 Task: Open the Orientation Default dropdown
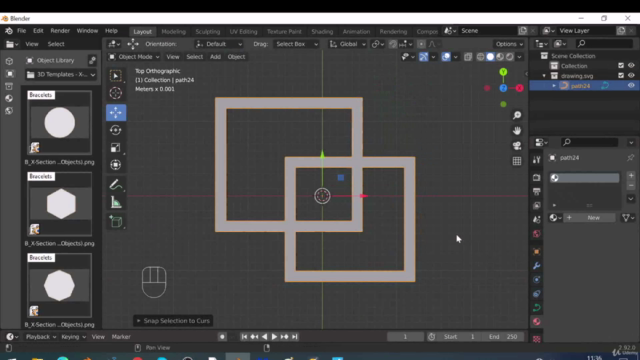click(218, 44)
